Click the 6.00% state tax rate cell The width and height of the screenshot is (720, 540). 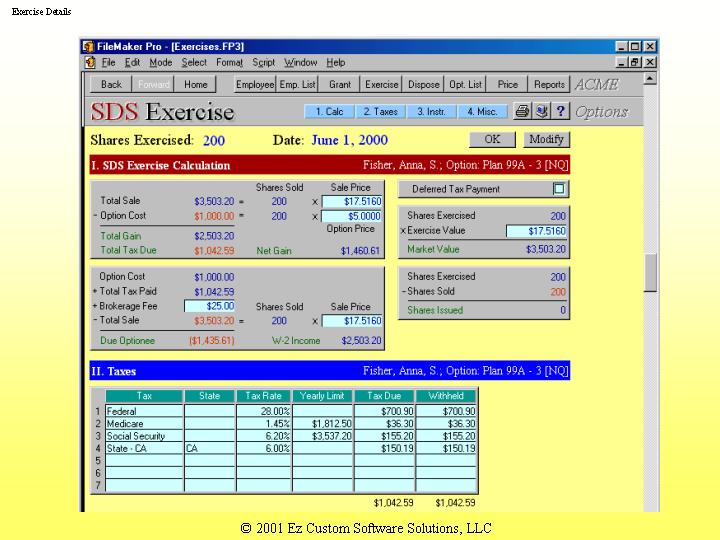[x=264, y=448]
